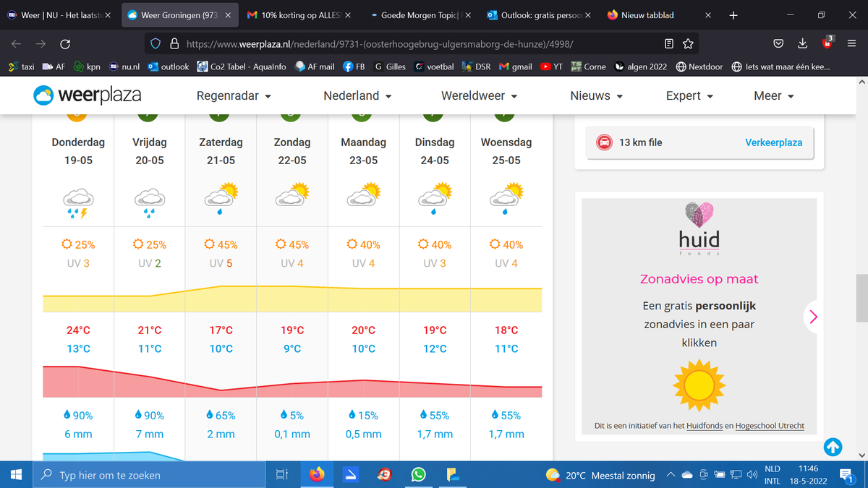868x488 pixels.
Task: Click Thursday's thunderstorm weather icon
Action: point(78,202)
